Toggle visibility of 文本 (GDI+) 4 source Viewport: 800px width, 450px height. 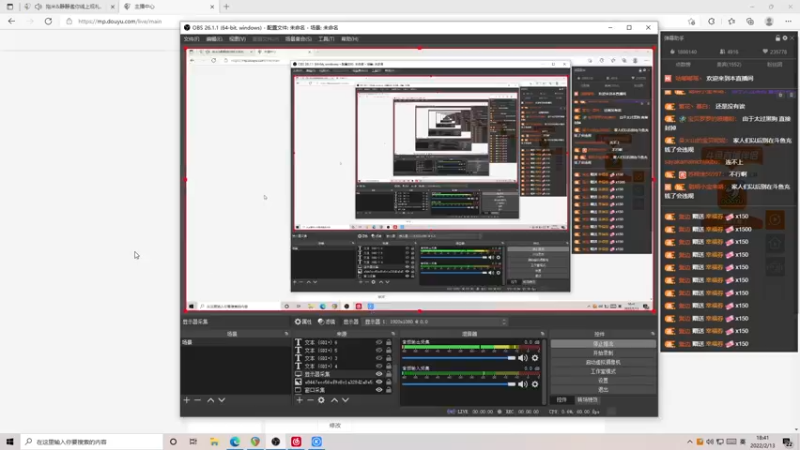click(379, 366)
